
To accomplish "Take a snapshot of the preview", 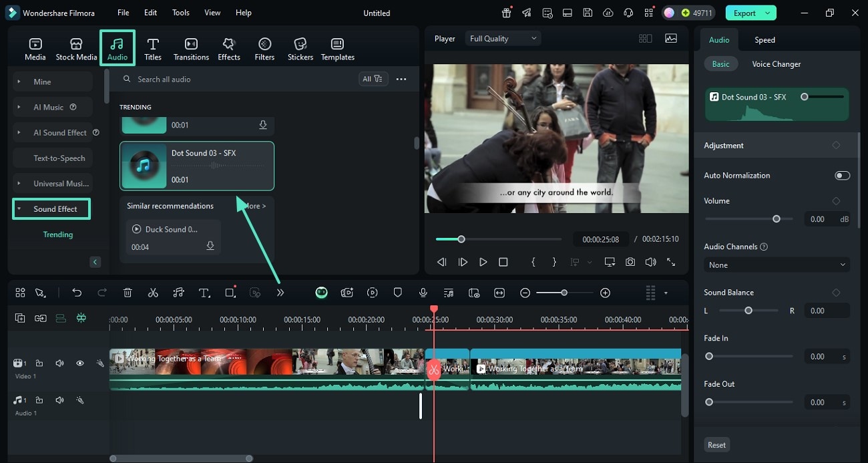I will click(630, 263).
